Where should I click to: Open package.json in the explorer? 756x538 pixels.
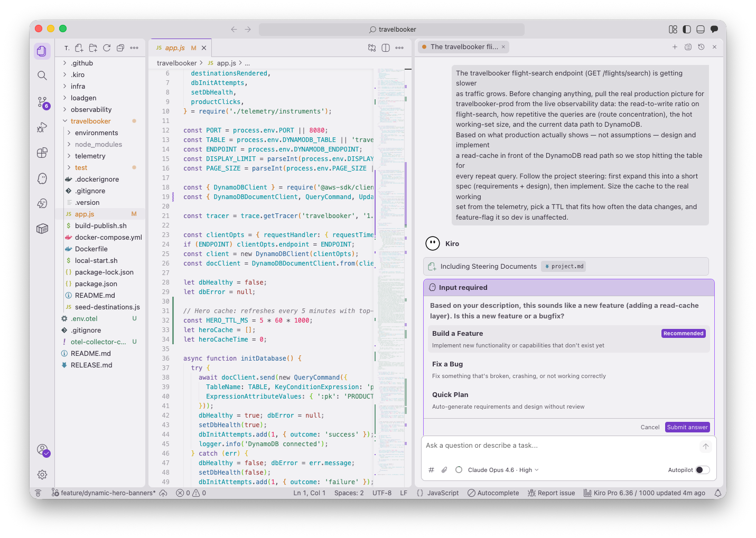pos(100,284)
